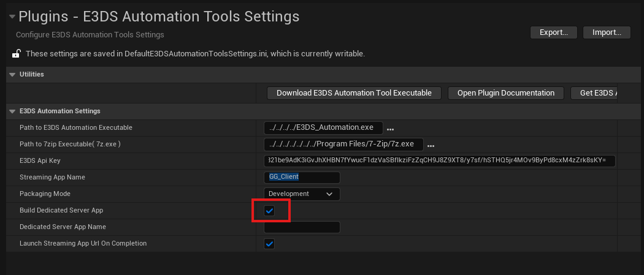Uncheck Launch Streaming App Url On Completion
644x275 pixels.
click(x=269, y=244)
